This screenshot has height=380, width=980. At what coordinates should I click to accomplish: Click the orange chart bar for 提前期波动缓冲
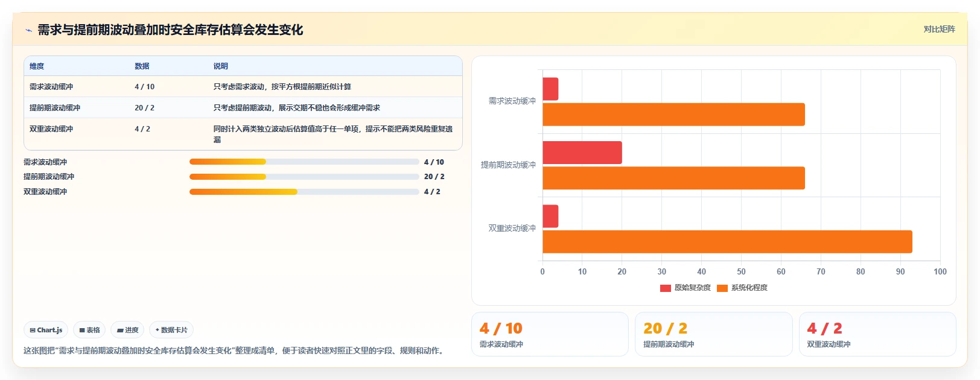pyautogui.click(x=673, y=178)
